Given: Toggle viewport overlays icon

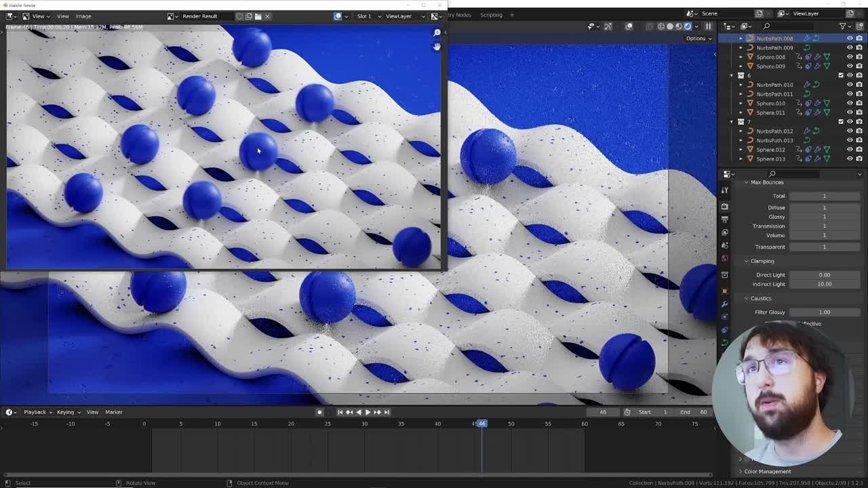Looking at the screenshot, I should 629,26.
